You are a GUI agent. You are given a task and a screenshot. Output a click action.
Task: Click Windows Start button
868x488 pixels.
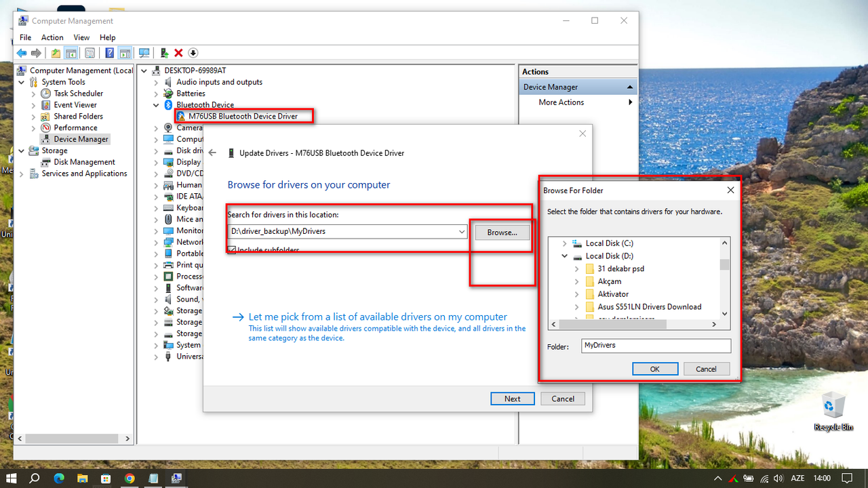click(x=12, y=478)
